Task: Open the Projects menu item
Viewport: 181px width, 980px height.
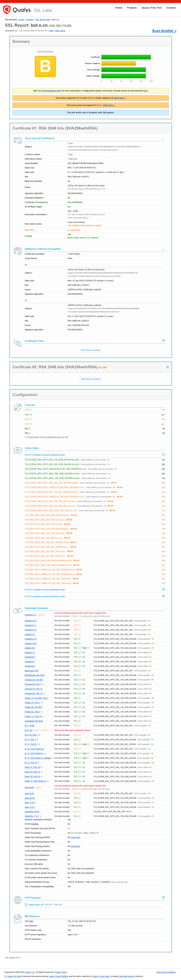Action: pyautogui.click(x=132, y=8)
